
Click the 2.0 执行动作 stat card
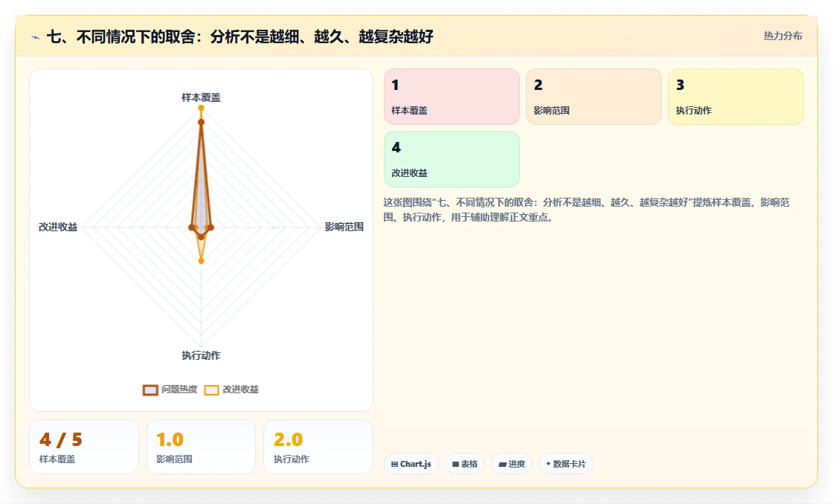[318, 447]
